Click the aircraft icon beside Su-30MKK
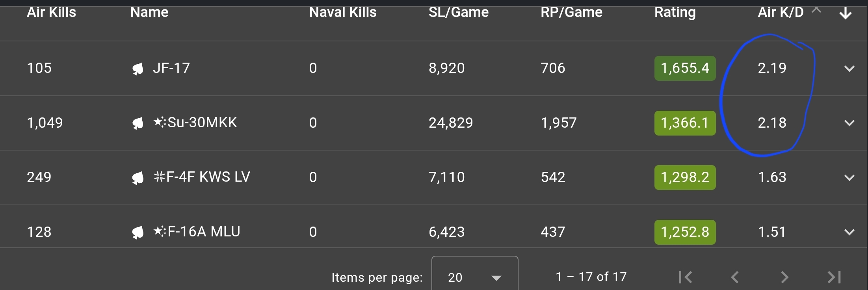 click(x=138, y=124)
